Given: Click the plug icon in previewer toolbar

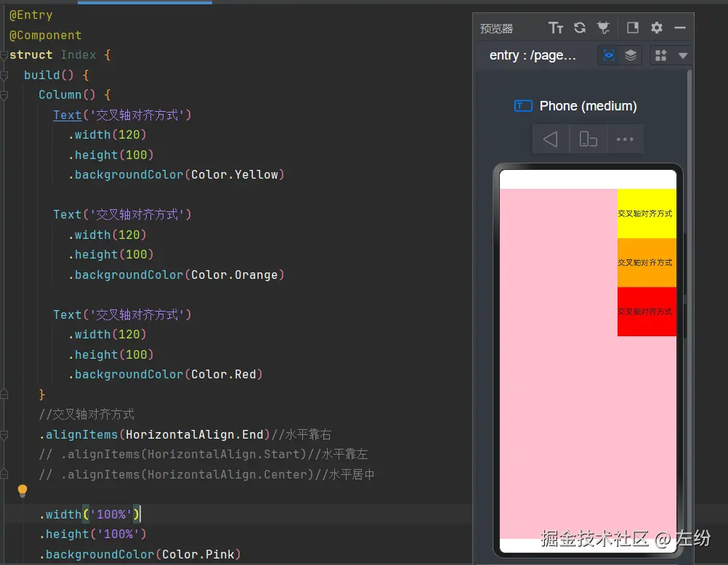Looking at the screenshot, I should point(603,28).
